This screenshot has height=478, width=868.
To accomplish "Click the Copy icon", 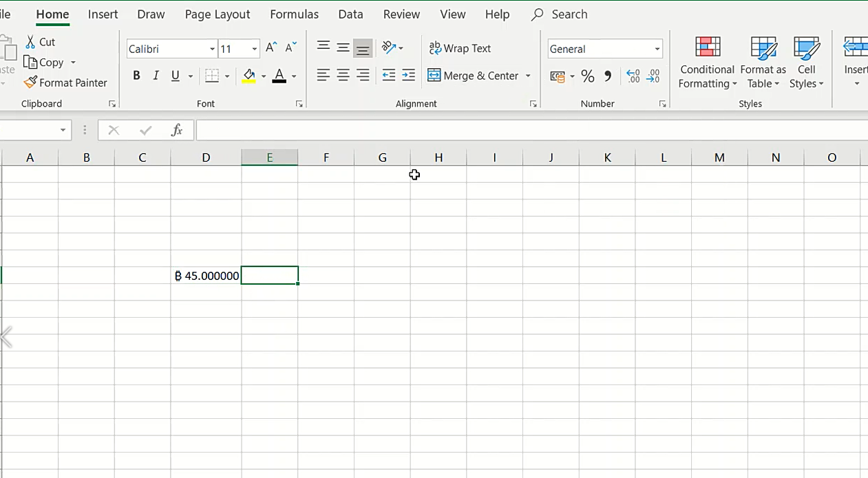I will pos(30,63).
